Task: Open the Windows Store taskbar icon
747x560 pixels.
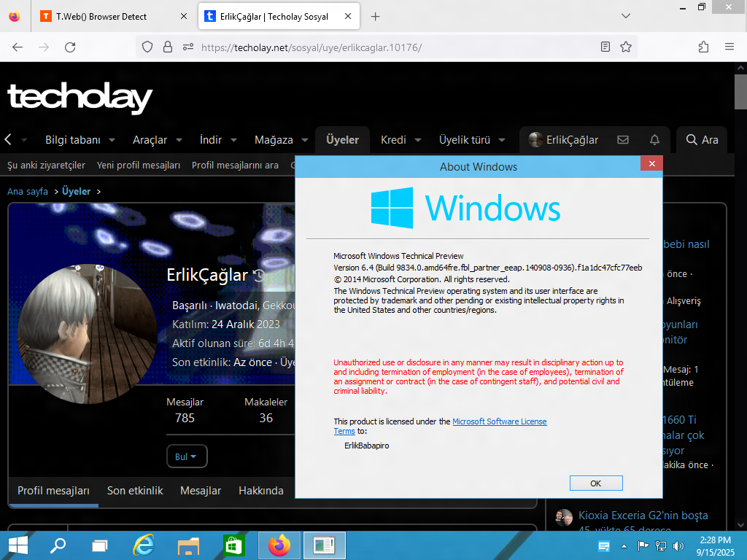Action: click(x=233, y=545)
